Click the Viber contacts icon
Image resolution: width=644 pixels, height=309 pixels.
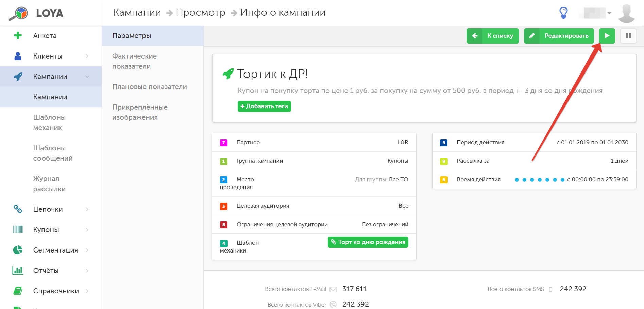[x=333, y=304]
